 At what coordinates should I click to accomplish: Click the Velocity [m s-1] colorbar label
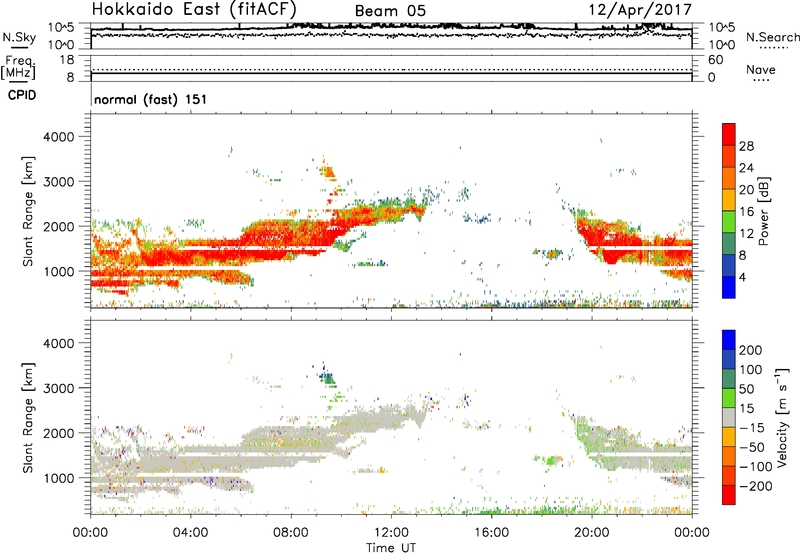click(x=781, y=417)
